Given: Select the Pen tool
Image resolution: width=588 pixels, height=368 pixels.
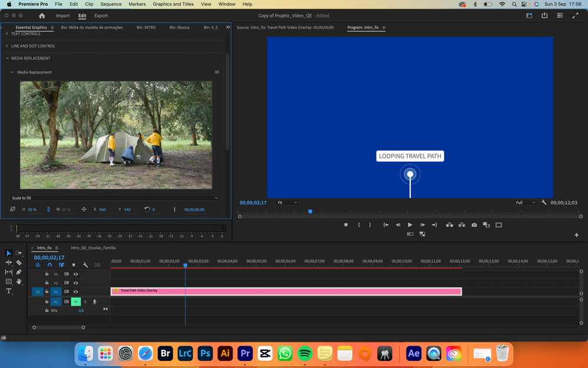Looking at the screenshot, I should coord(19,272).
